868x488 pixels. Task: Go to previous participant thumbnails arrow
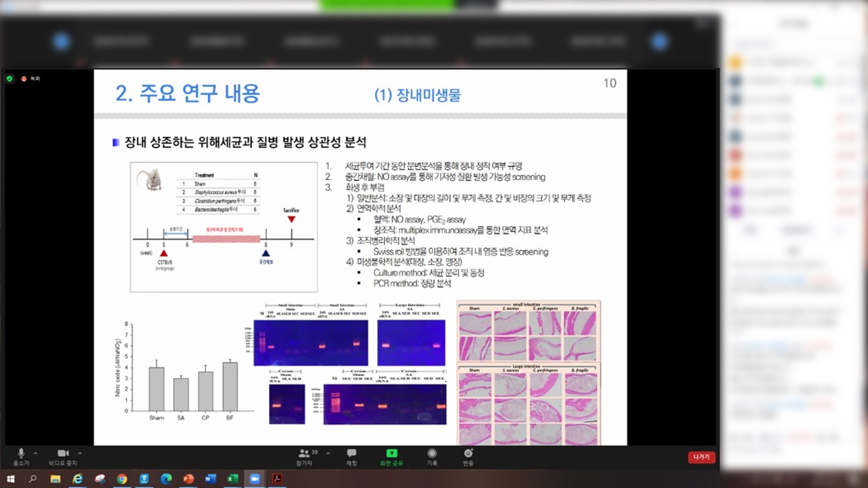(x=61, y=42)
